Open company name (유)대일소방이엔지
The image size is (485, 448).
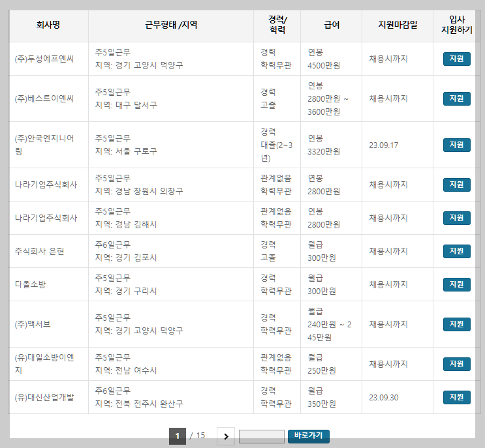click(x=44, y=364)
